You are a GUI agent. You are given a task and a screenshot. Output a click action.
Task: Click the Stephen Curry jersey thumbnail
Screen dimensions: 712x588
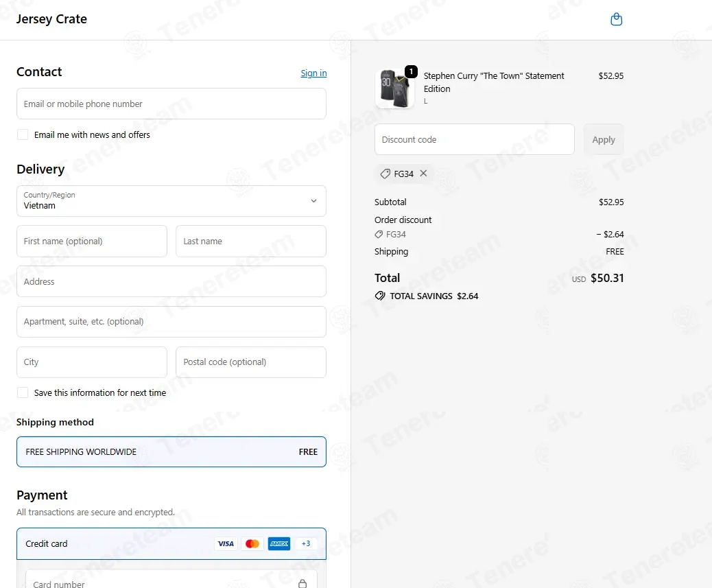394,89
